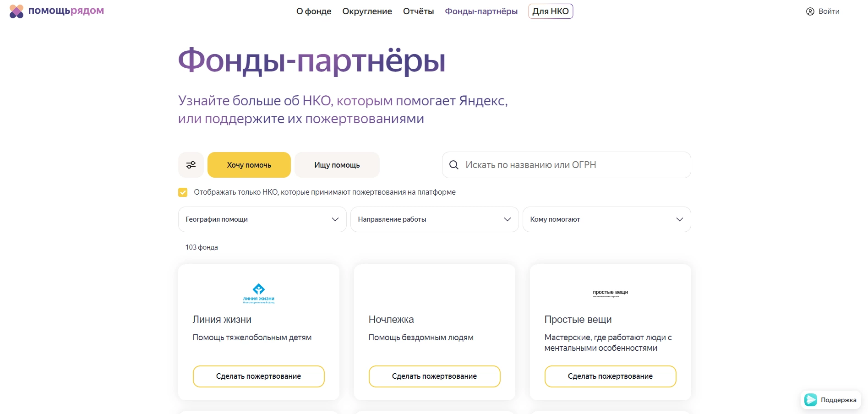Open the Округление menu item
This screenshot has height=414, width=868.
click(367, 11)
